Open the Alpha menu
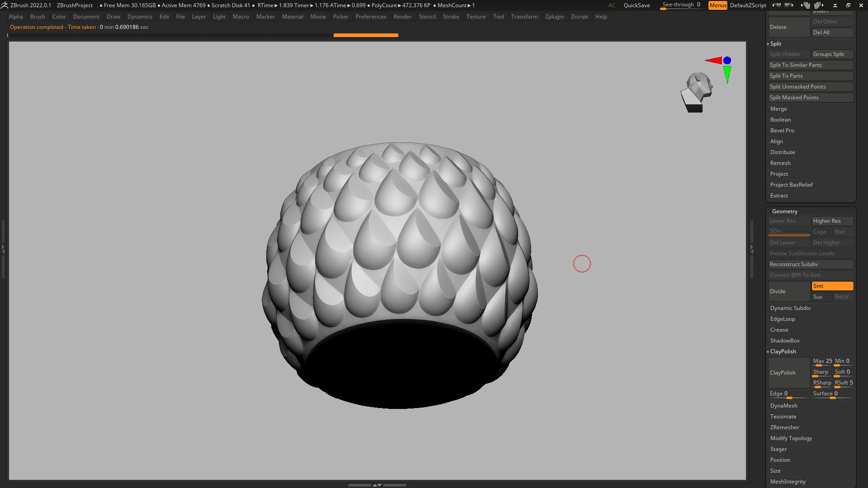Screen dimensions: 868x488 pyautogui.click(x=15, y=17)
